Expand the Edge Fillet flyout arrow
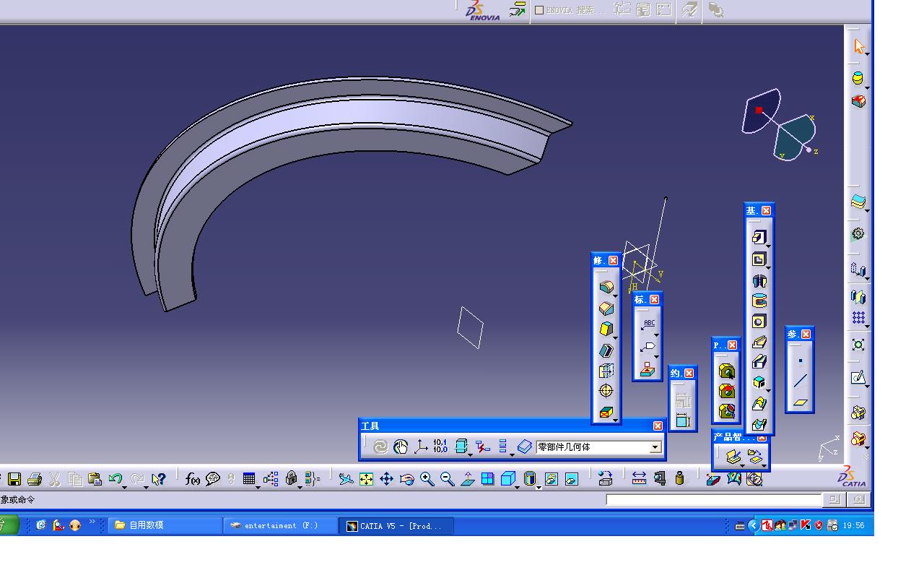 click(x=615, y=296)
